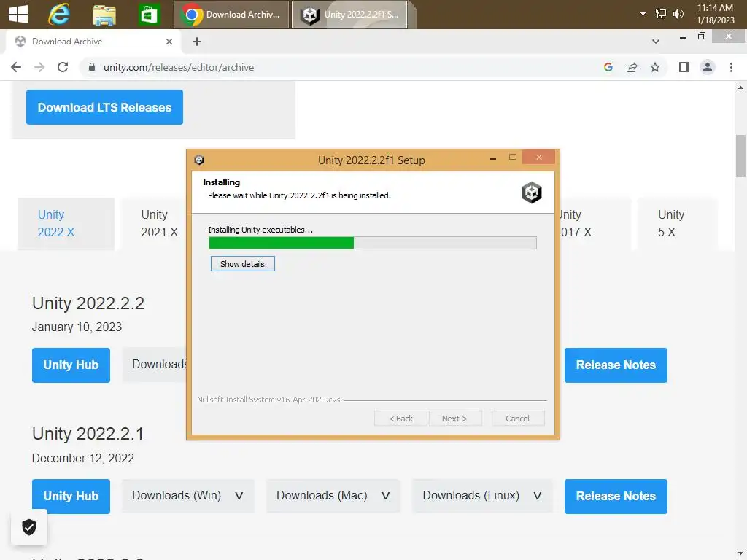Show hidden system tray icons
The width and height of the screenshot is (747, 560).
643,14
